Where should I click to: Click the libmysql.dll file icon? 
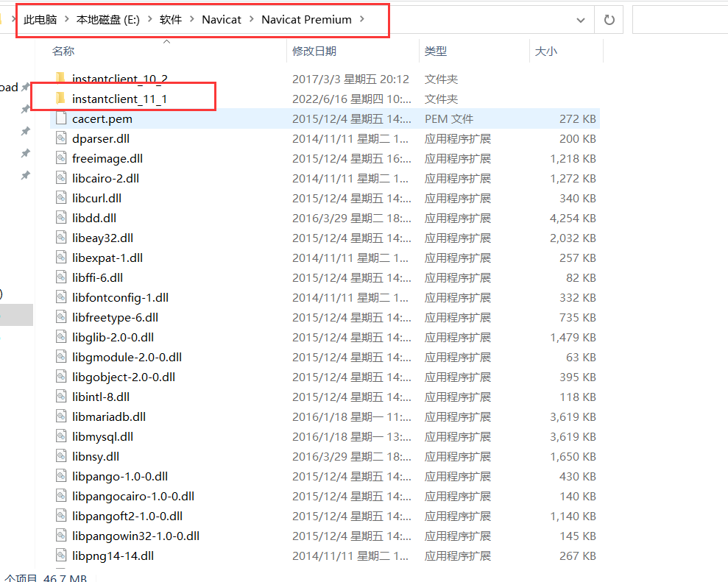click(x=61, y=436)
